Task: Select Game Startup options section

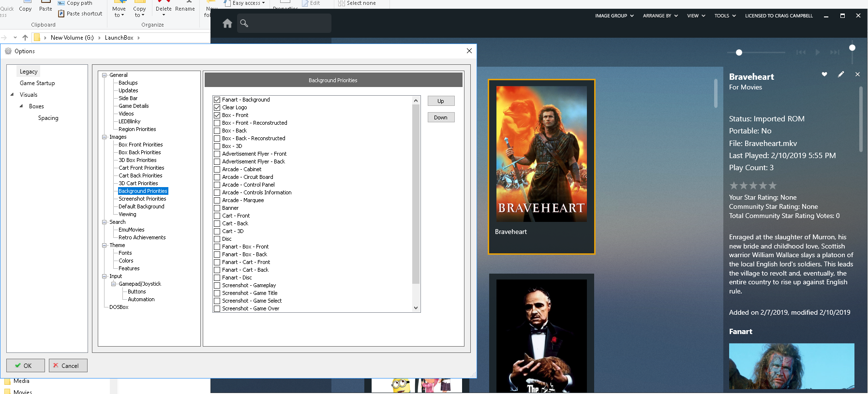Action: [x=37, y=83]
